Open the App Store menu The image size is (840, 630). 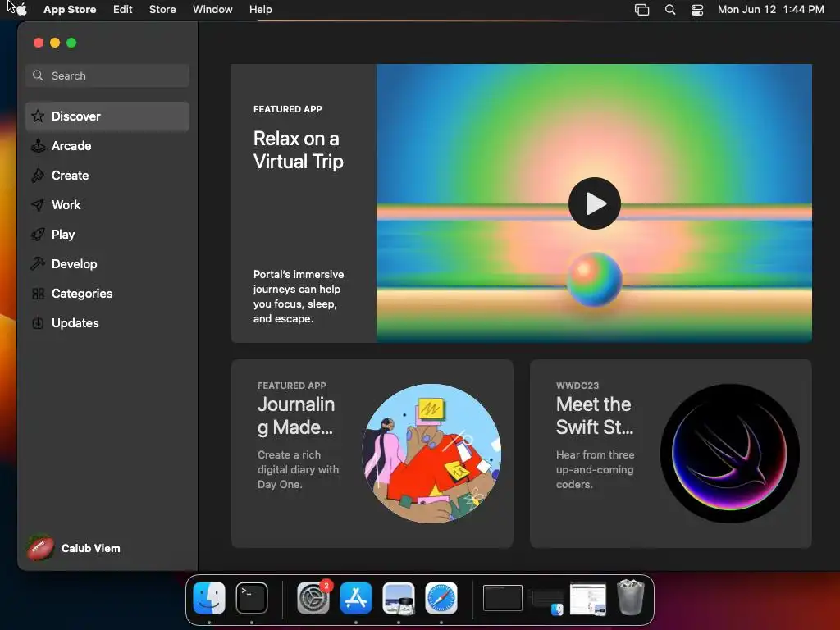[70, 10]
